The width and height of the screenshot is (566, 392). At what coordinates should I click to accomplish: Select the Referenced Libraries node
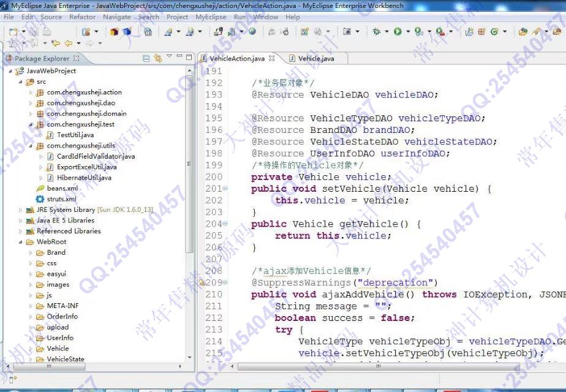pyautogui.click(x=69, y=231)
